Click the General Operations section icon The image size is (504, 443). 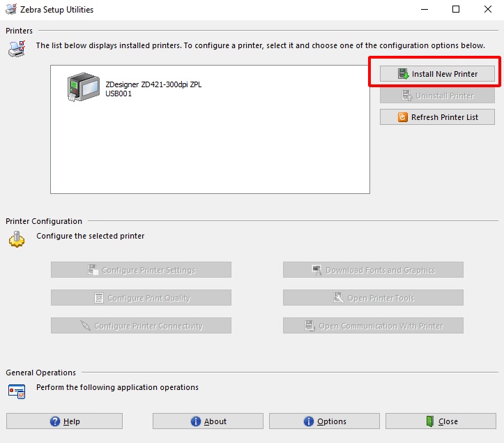point(17,391)
